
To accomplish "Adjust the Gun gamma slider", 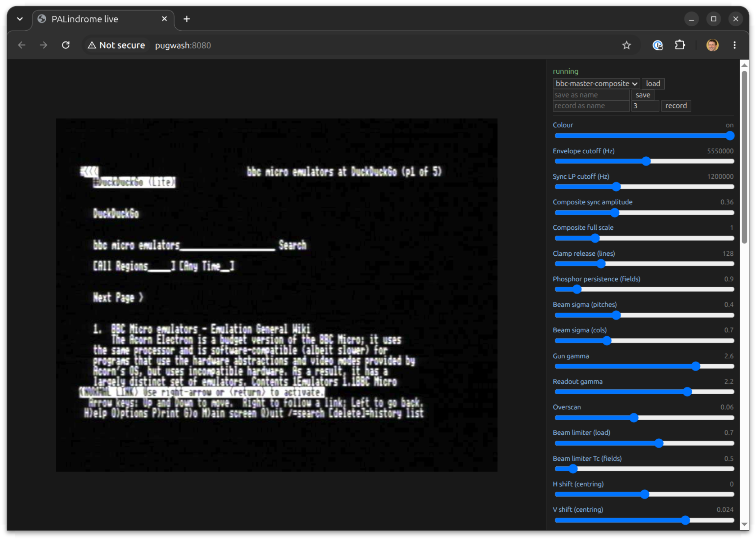I will (644, 366).
